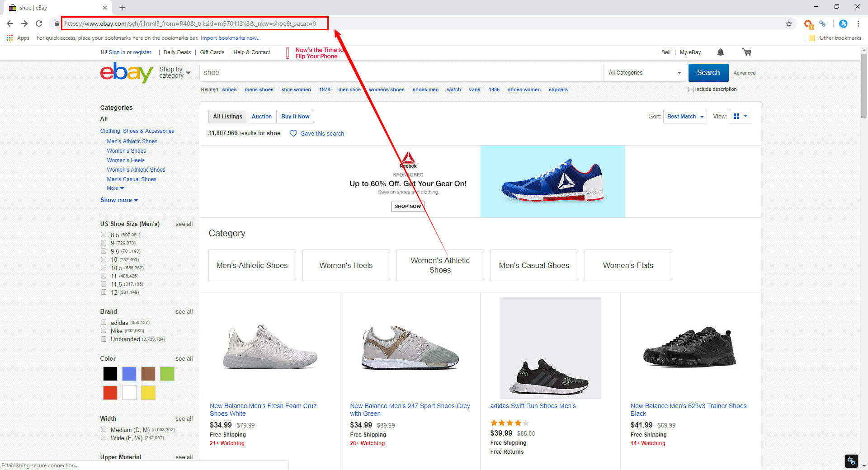Expand the More subcategories link
This screenshot has width=868, height=470.
coord(115,188)
